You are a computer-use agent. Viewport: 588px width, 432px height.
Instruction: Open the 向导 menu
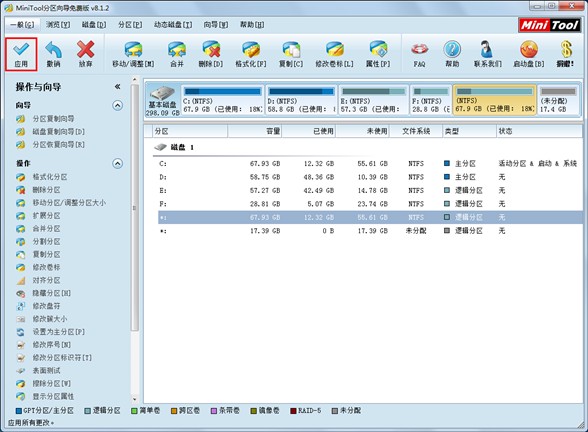coord(216,25)
